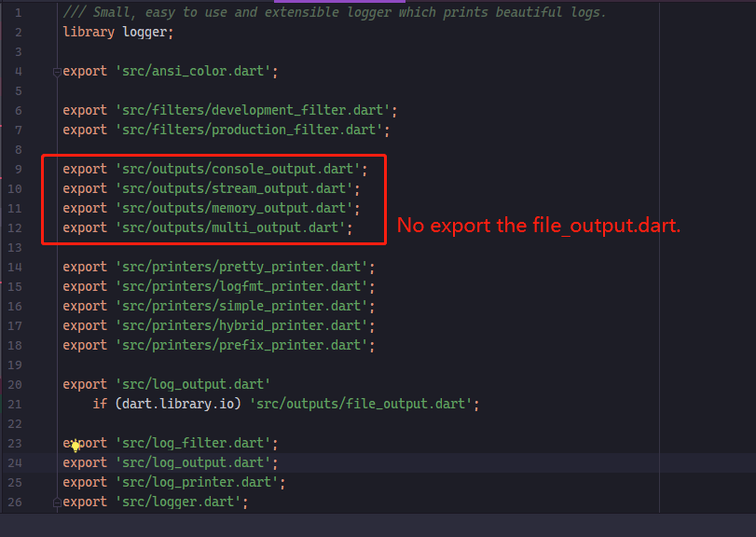
Task: Click line number 24 in the gutter
Action: pyautogui.click(x=15, y=463)
